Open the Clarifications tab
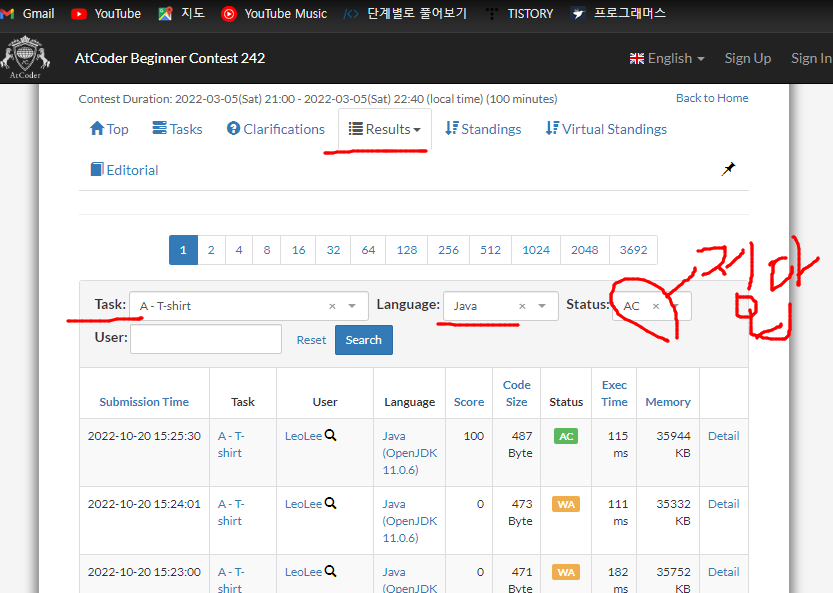Image resolution: width=833 pixels, height=593 pixels. tap(276, 129)
